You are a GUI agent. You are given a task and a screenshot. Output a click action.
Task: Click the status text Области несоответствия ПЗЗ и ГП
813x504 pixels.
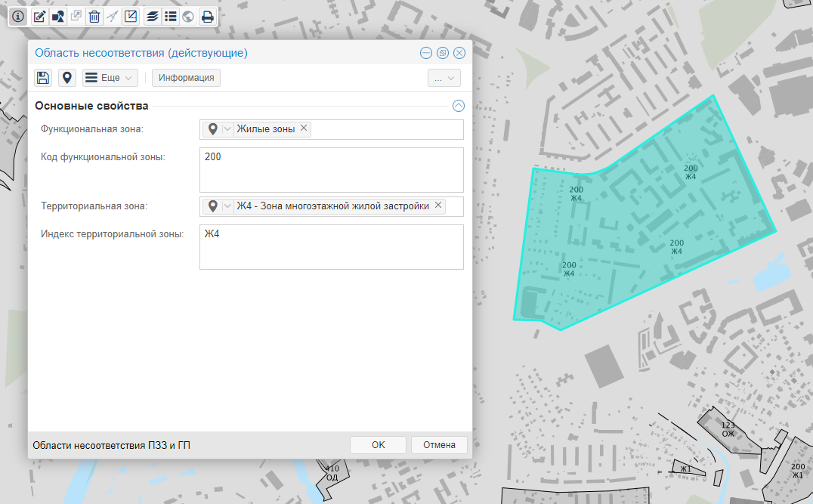112,445
